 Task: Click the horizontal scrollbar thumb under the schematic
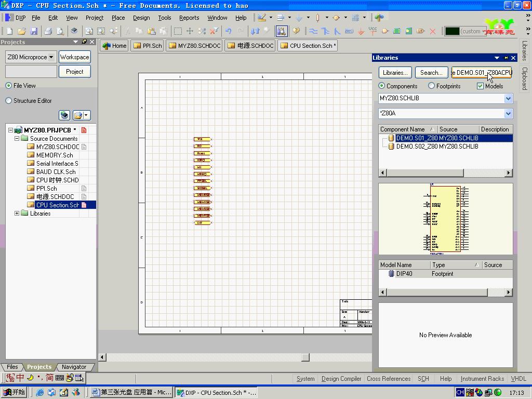tap(305, 357)
